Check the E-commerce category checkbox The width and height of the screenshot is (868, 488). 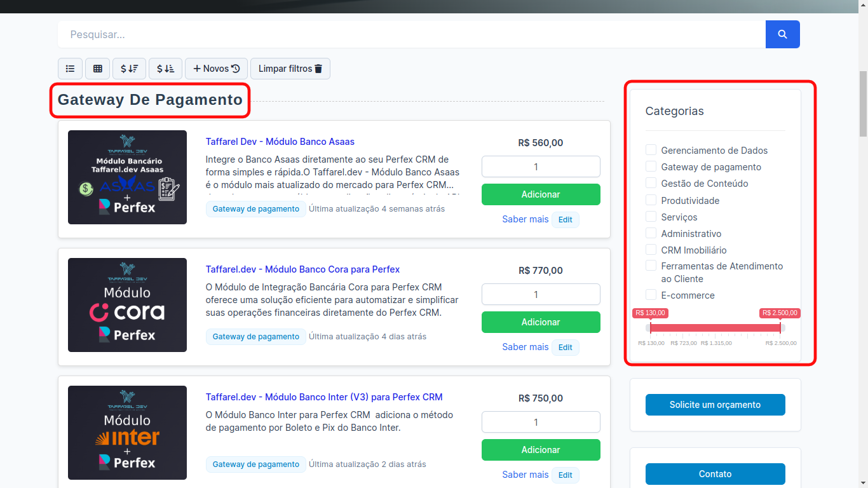click(651, 295)
